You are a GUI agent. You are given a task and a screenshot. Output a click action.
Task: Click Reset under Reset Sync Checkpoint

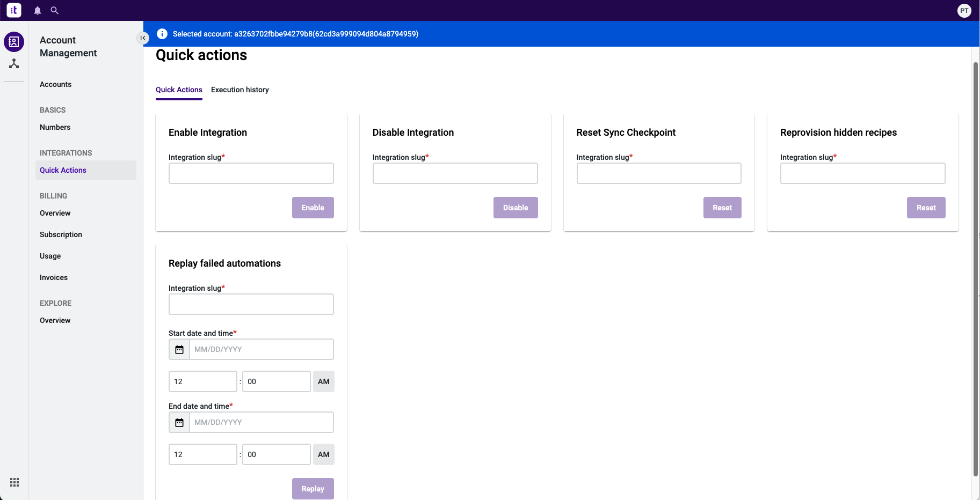click(x=722, y=208)
